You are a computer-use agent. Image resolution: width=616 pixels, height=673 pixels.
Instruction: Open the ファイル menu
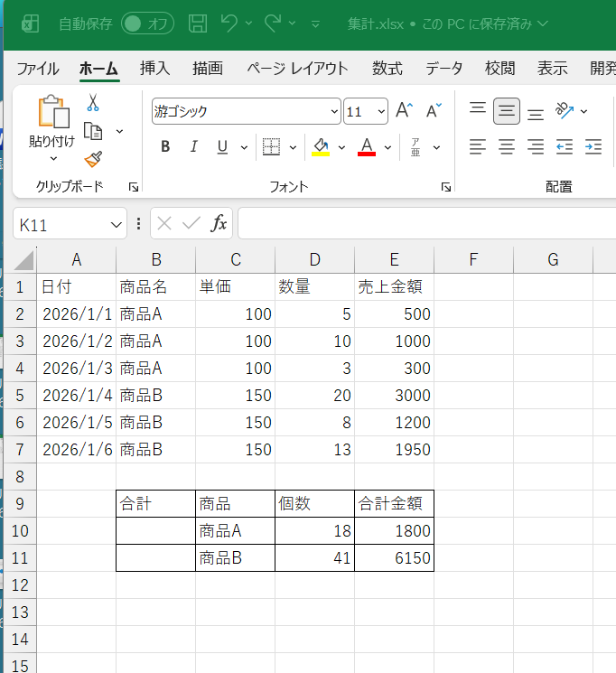[x=38, y=69]
